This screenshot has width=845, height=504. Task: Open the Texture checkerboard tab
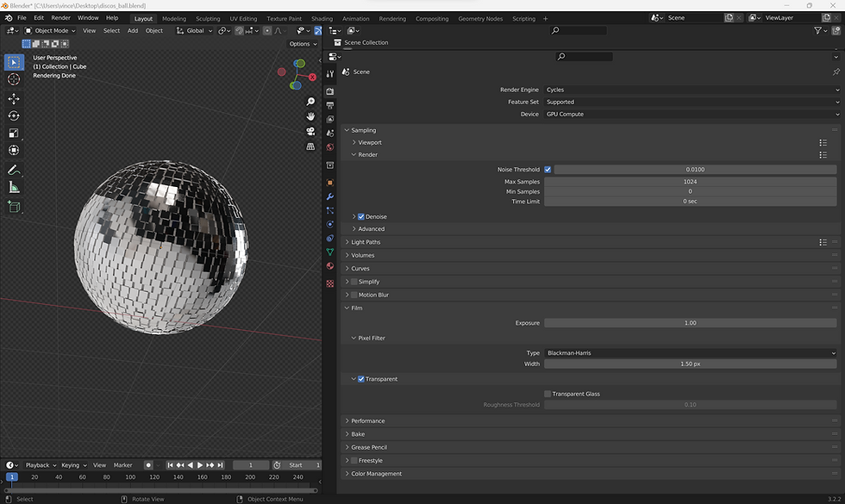click(x=329, y=283)
